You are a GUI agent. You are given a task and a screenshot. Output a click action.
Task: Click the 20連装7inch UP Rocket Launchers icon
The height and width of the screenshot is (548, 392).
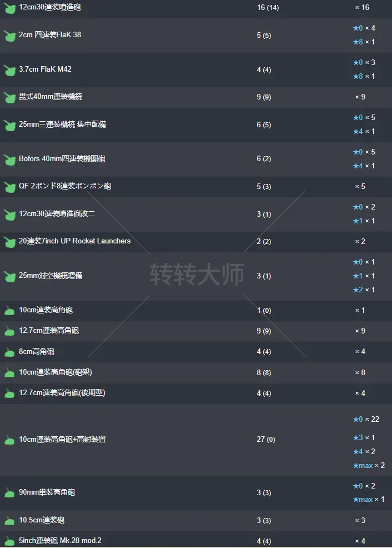(9, 242)
